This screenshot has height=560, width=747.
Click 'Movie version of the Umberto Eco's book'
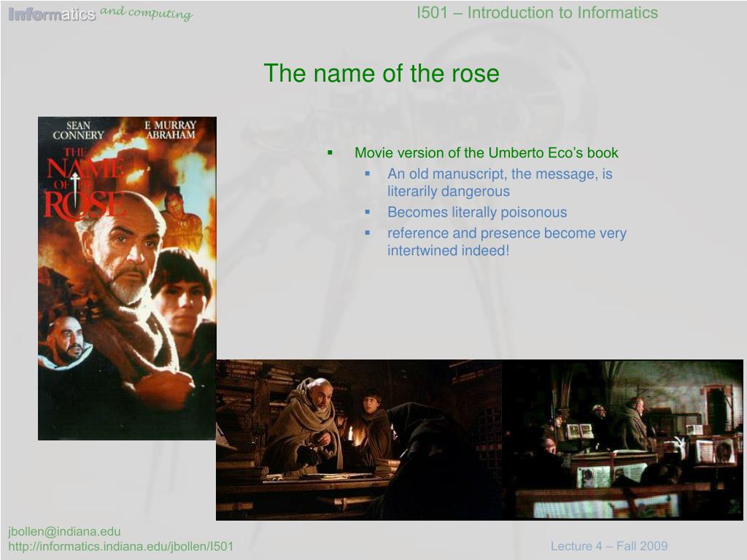(487, 153)
